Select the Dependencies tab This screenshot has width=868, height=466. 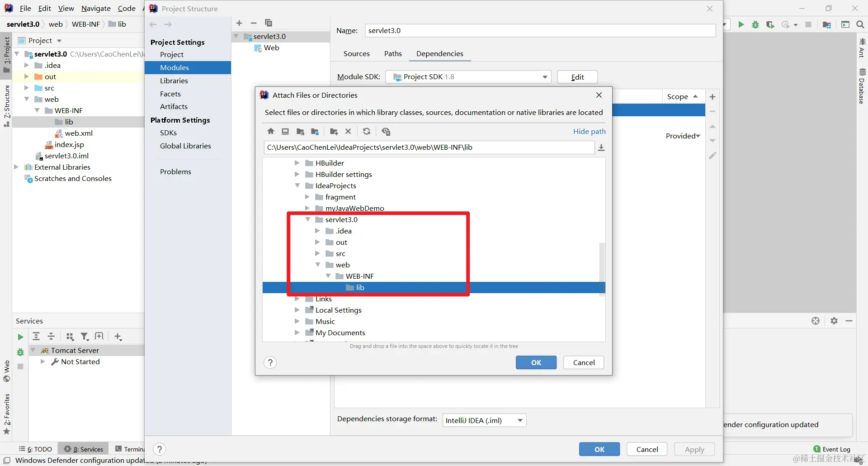[x=440, y=53]
